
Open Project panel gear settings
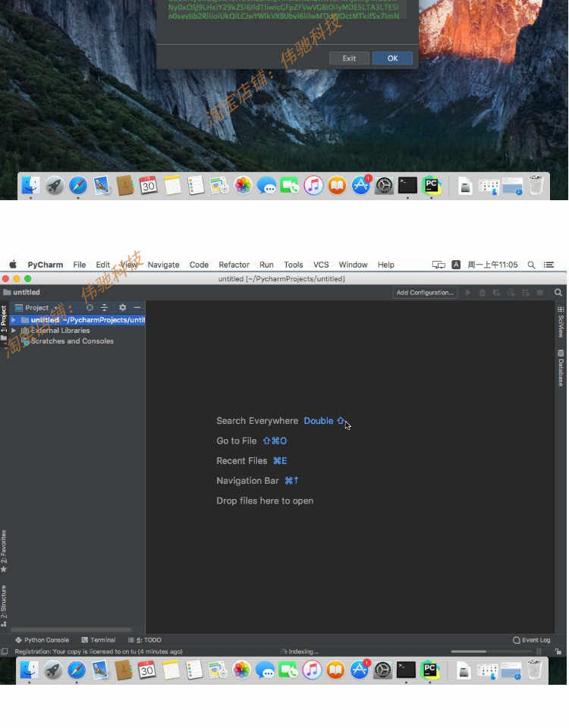click(x=123, y=307)
